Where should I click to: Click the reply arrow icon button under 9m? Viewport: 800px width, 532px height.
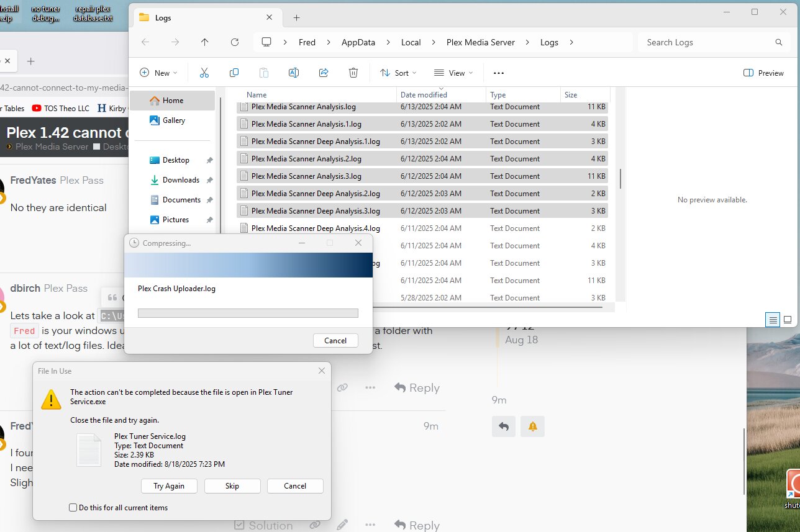(504, 426)
